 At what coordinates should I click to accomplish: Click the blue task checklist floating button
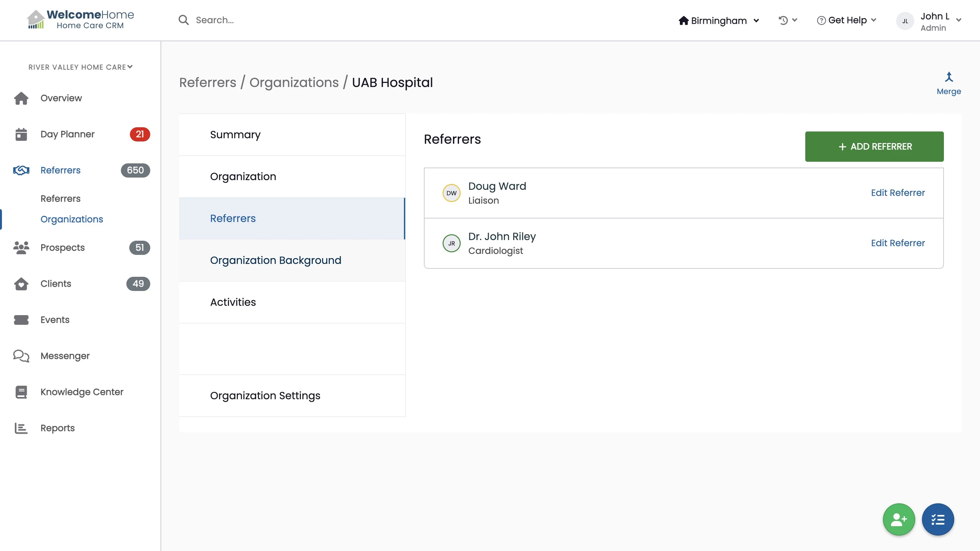coord(938,519)
